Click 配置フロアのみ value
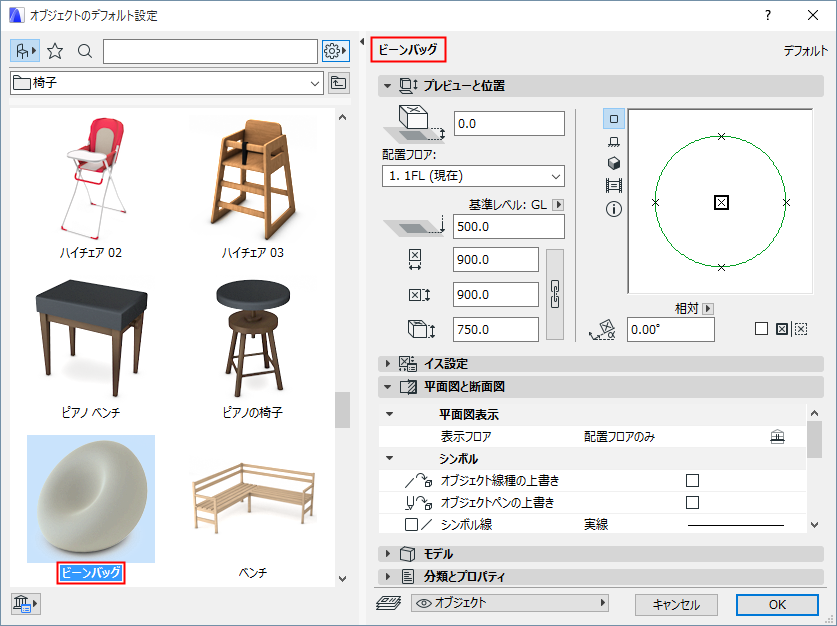The image size is (837, 626). pyautogui.click(x=619, y=437)
